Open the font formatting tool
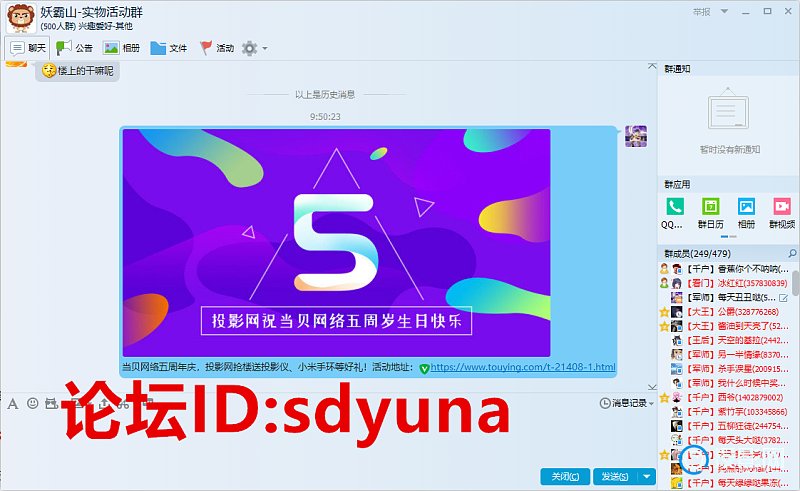 tap(13, 404)
